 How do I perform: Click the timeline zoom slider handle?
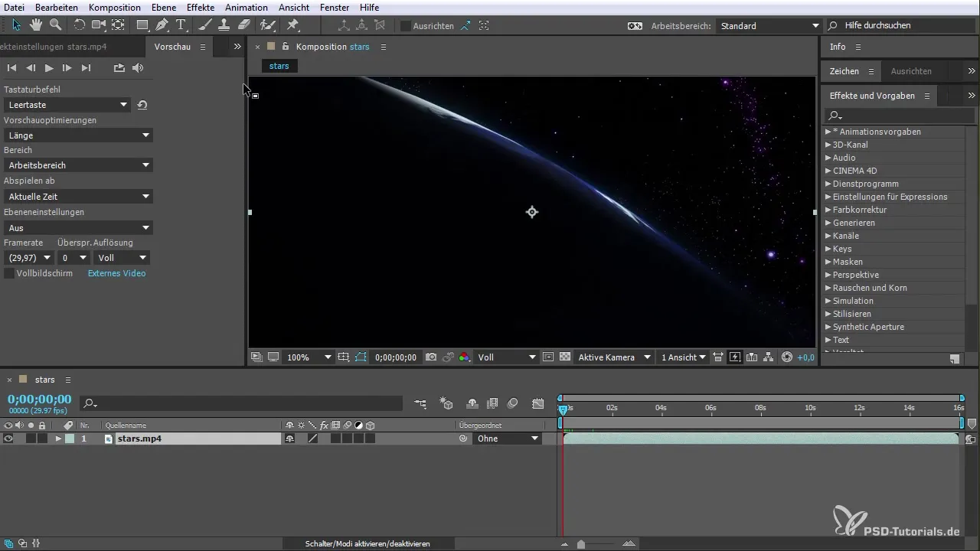point(581,544)
